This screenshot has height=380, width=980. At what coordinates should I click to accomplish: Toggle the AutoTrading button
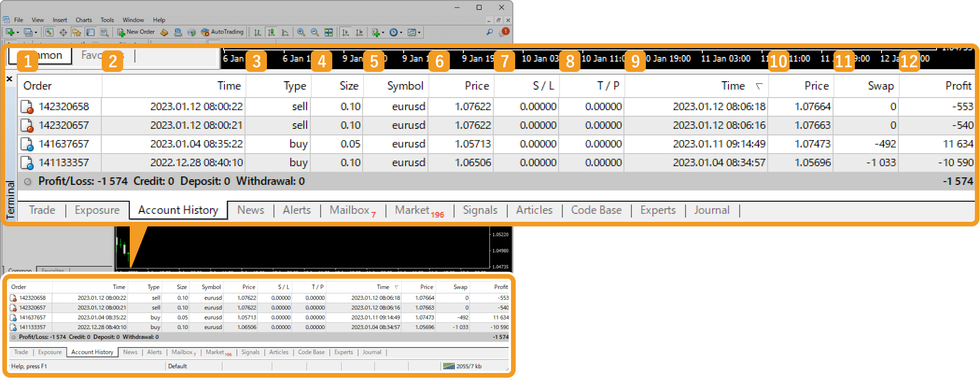pyautogui.click(x=222, y=32)
